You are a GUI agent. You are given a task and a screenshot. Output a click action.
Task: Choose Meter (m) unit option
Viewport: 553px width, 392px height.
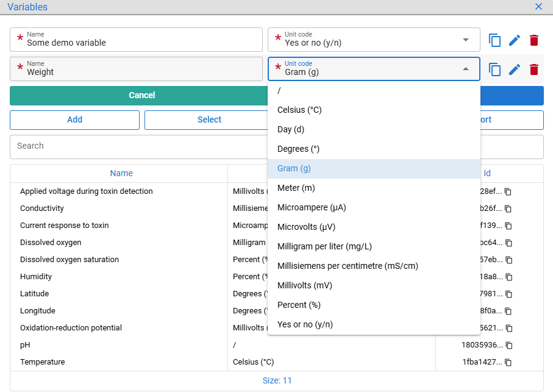[x=374, y=188]
